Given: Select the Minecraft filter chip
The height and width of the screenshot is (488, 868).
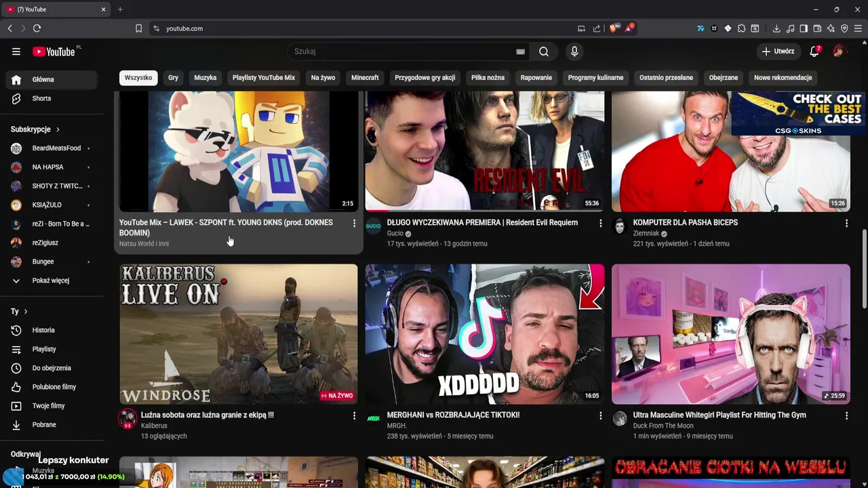Looking at the screenshot, I should pyautogui.click(x=365, y=78).
